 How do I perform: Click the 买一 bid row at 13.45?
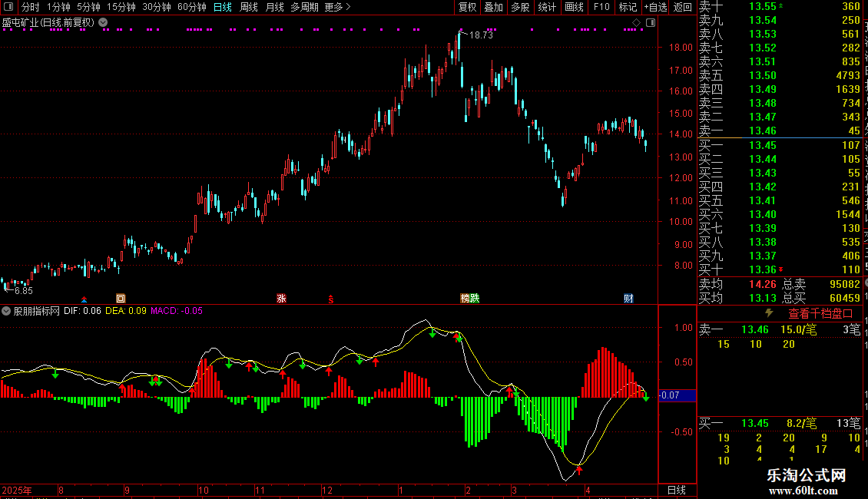click(x=780, y=145)
